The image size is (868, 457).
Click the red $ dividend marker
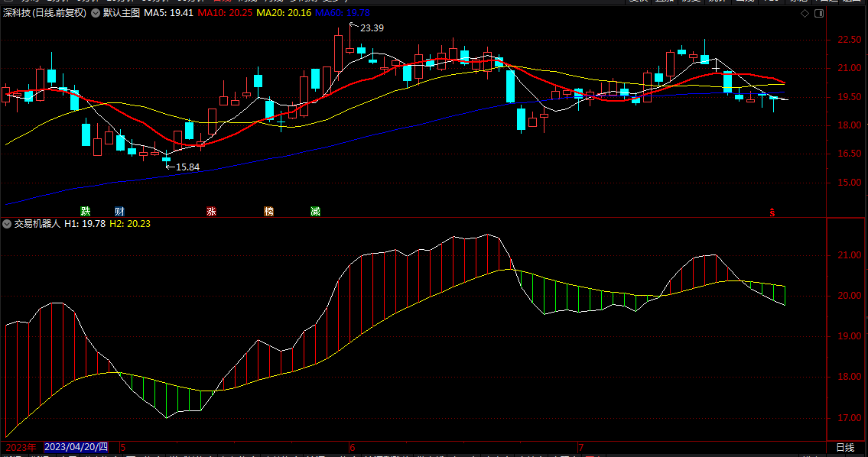click(x=772, y=212)
